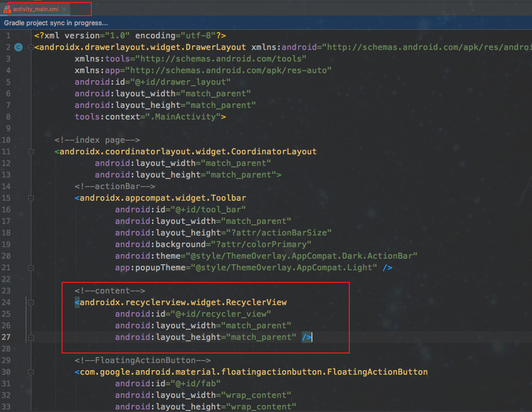Collapse the FloatingActionButton fold on line 30
This screenshot has width=532, height=412.
[x=31, y=372]
